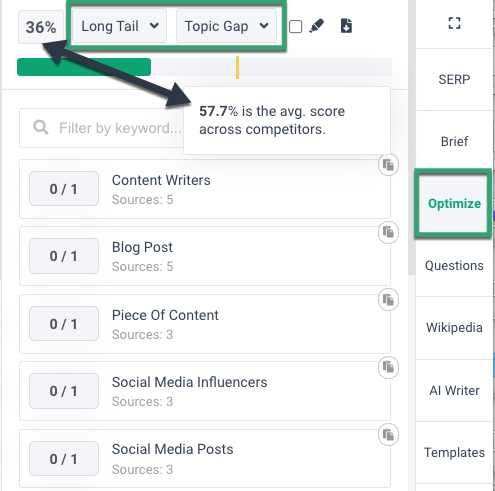Image resolution: width=495 pixels, height=491 pixels.
Task: Open the Long Tail dropdown
Action: coord(119,26)
